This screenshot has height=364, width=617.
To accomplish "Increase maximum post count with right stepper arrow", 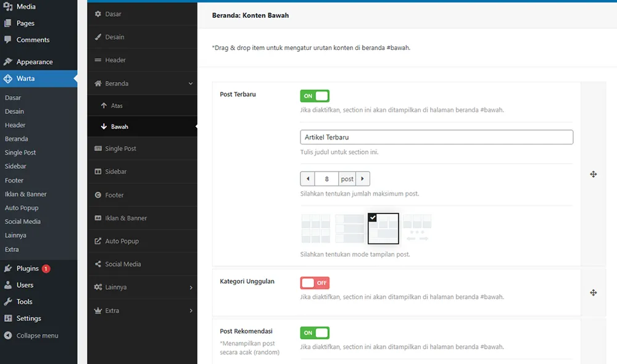I will click(363, 178).
